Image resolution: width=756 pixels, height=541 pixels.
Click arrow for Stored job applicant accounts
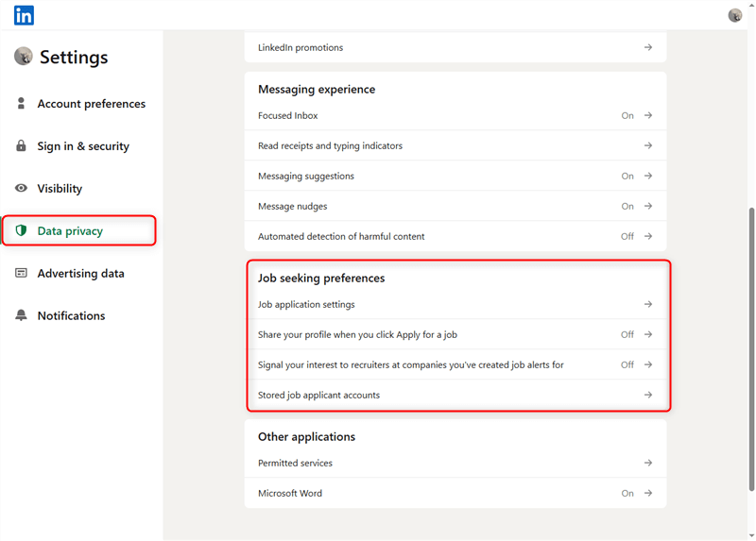click(x=648, y=395)
